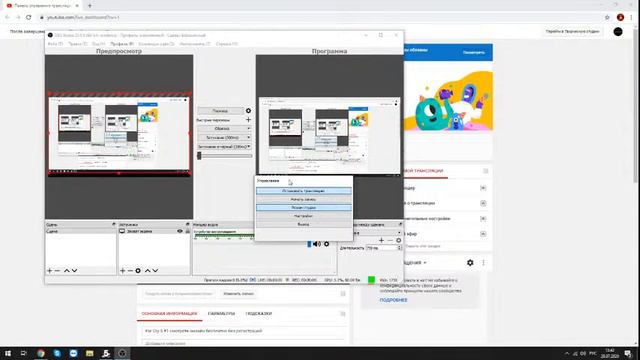Remove scene transition with minus icon
This screenshot has height=360, width=640.
390,240
